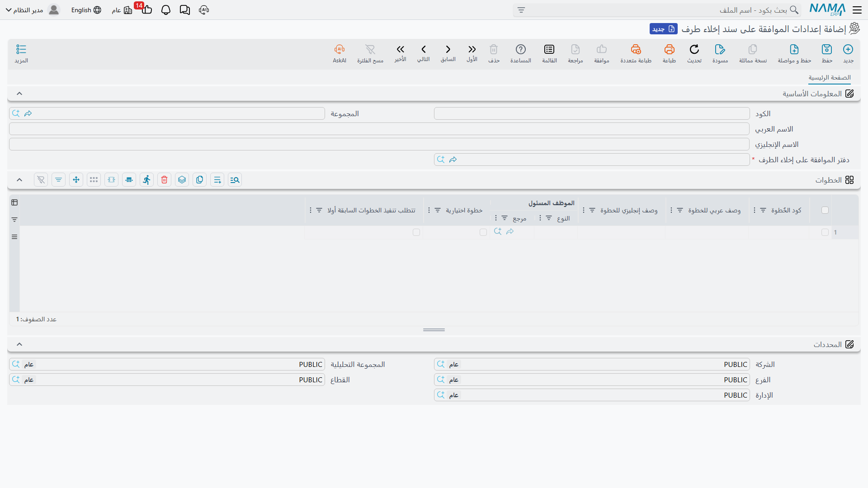868x488 pixels.
Task: Click the Save as draft (مسودة) icon
Action: click(x=720, y=49)
